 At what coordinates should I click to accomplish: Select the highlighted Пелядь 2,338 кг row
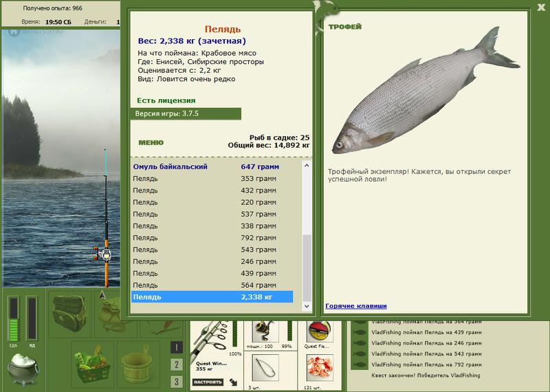tap(212, 297)
